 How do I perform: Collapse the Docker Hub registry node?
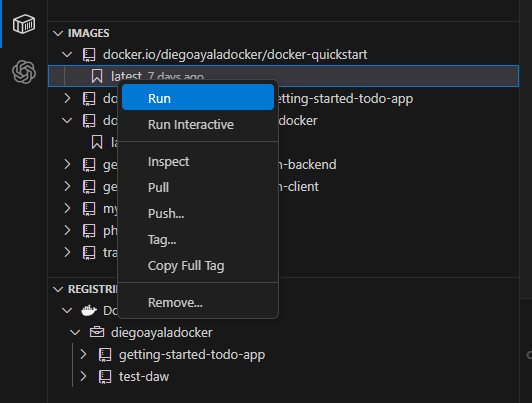click(67, 310)
